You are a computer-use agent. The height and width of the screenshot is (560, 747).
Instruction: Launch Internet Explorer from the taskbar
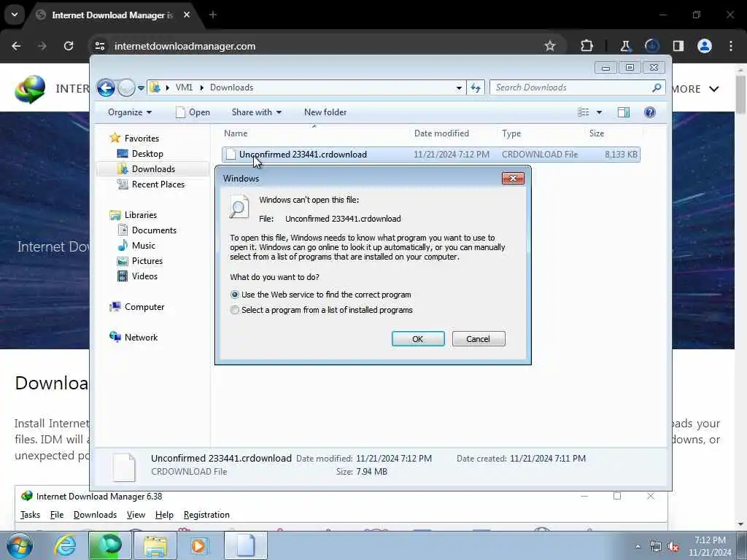point(65,545)
